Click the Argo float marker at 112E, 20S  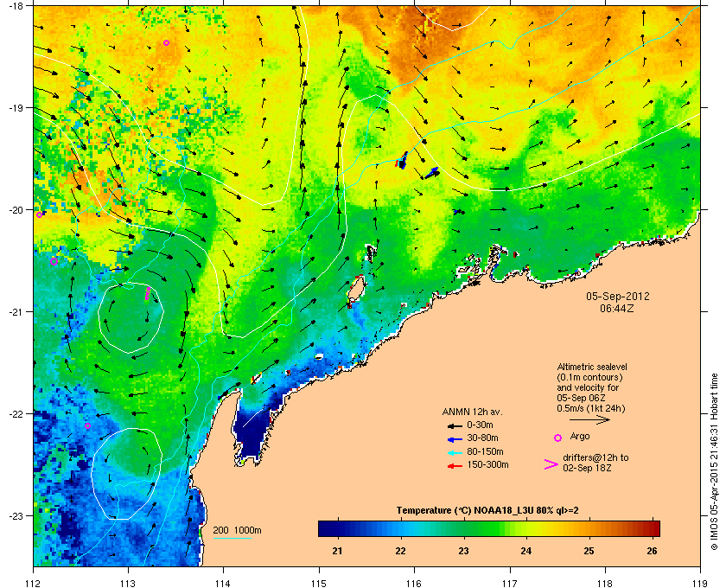39,214
